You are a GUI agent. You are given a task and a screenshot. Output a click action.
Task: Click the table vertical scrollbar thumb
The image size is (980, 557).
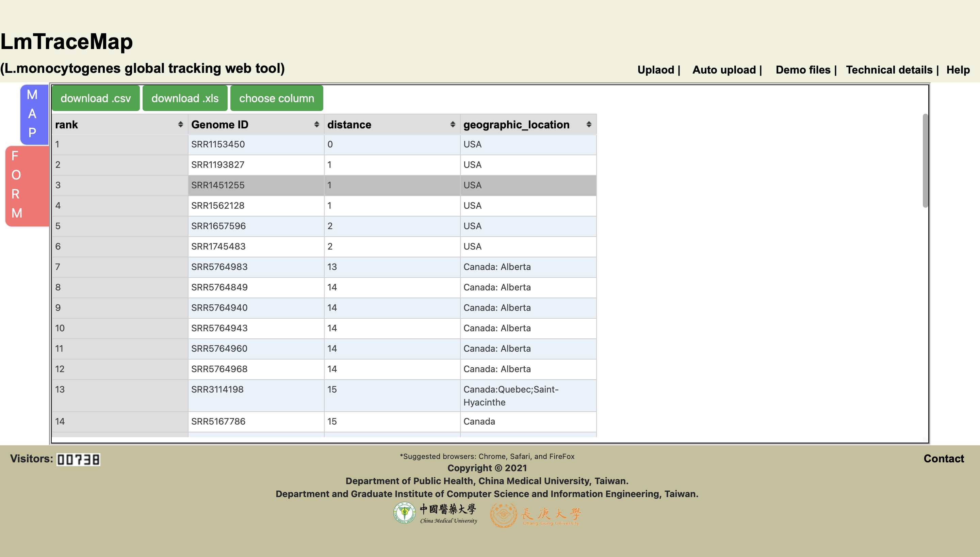(925, 161)
